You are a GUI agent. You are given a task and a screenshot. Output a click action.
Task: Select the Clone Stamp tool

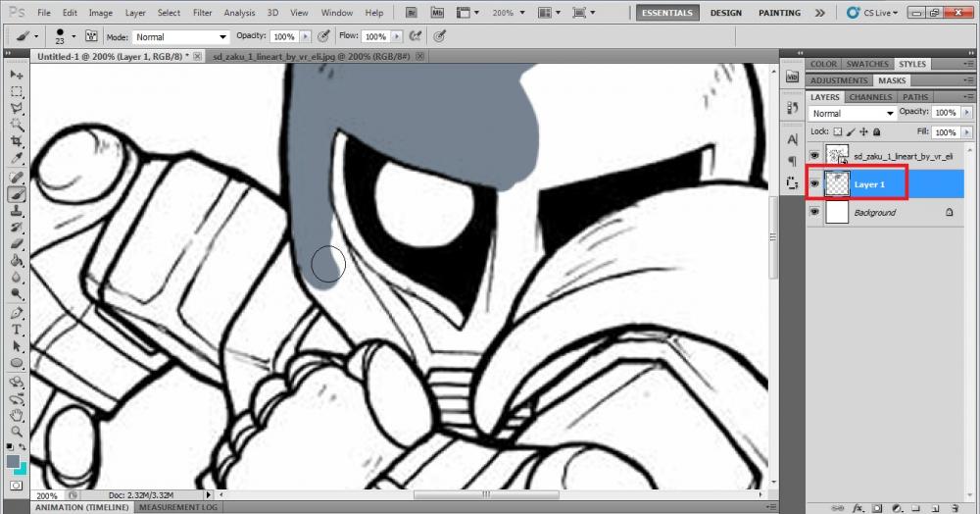17,211
